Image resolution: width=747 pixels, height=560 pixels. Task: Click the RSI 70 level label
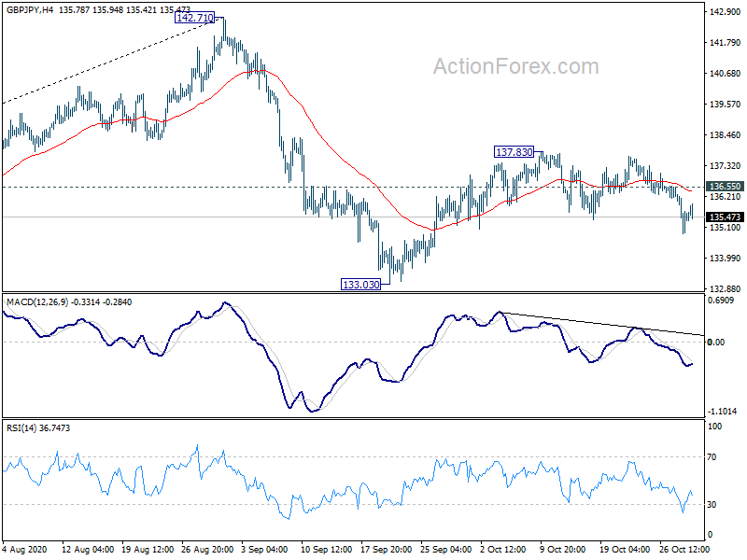(712, 457)
